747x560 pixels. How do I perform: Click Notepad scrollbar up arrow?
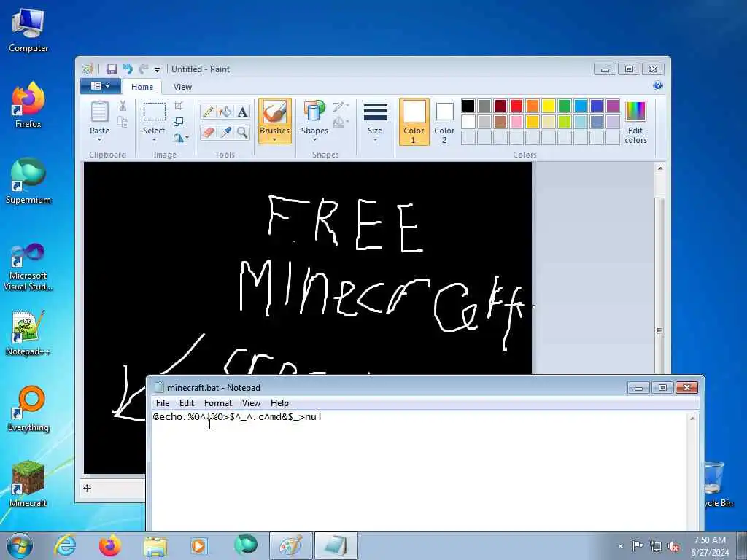coord(692,418)
